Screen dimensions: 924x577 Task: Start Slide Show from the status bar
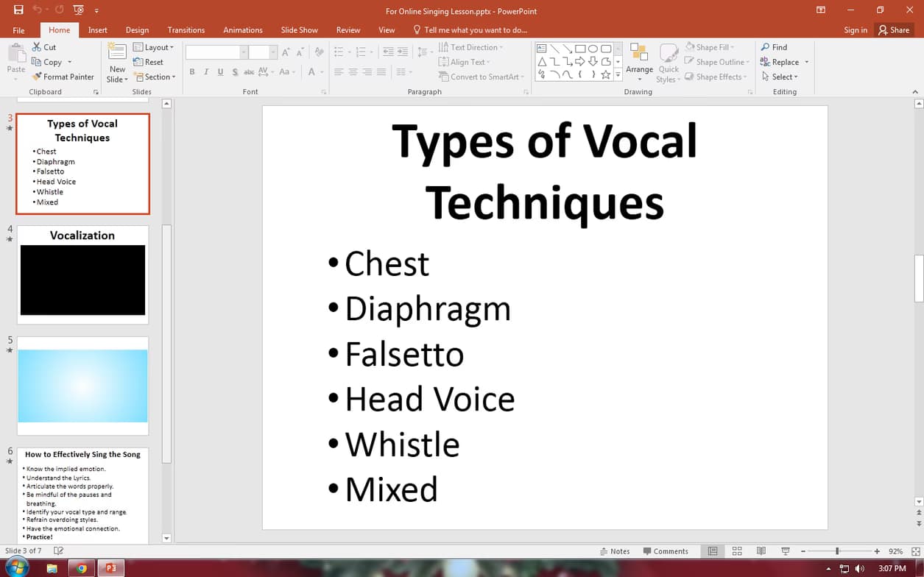(785, 551)
